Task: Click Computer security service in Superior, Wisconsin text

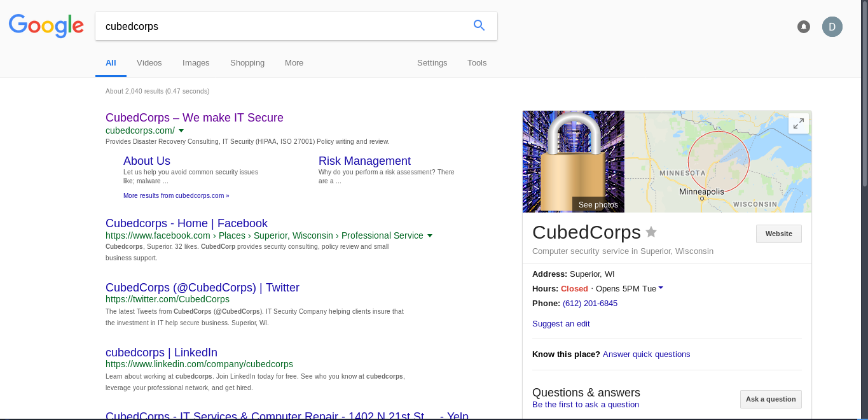Action: coord(623,251)
